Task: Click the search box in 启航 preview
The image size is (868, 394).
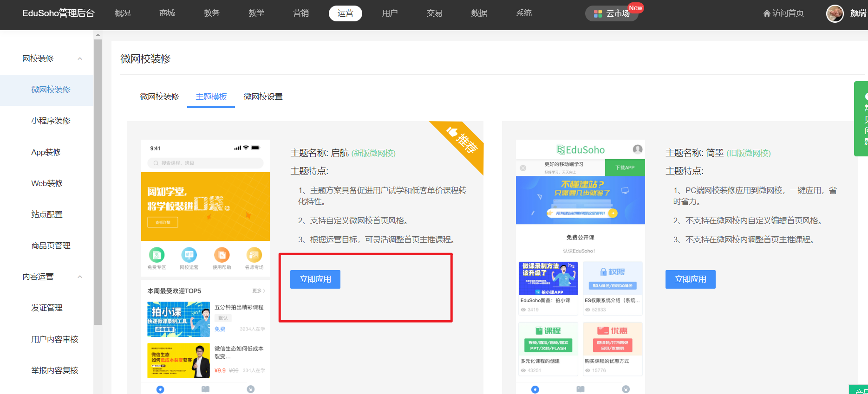Action: (205, 163)
